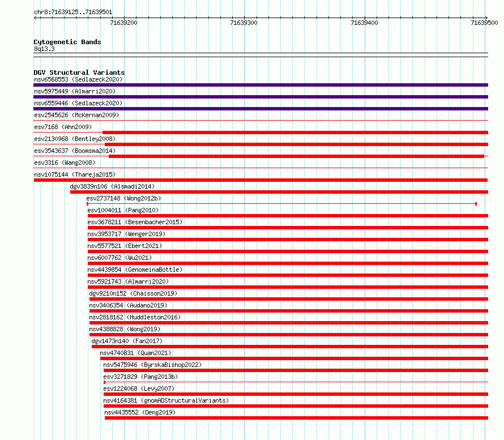This screenshot has width=504, height=440.
Task: Click the Cytogenetic Bands track title
Action: pos(67,42)
